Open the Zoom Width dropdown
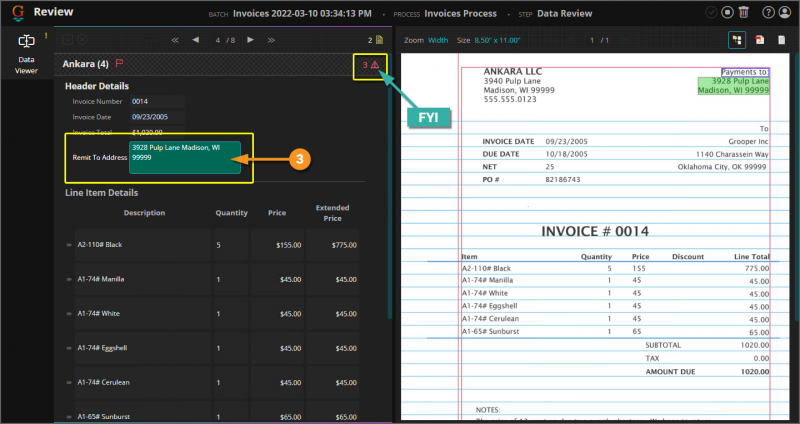This screenshot has height=424, width=800. pyautogui.click(x=438, y=40)
